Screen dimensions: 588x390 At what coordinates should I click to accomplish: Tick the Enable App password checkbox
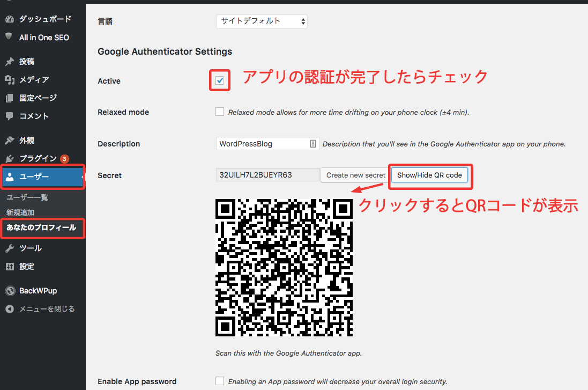(x=220, y=381)
